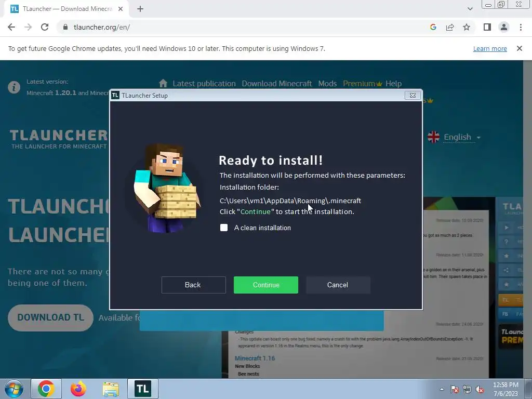Go Back in TLauncher Setup
The image size is (532, 399).
(193, 285)
